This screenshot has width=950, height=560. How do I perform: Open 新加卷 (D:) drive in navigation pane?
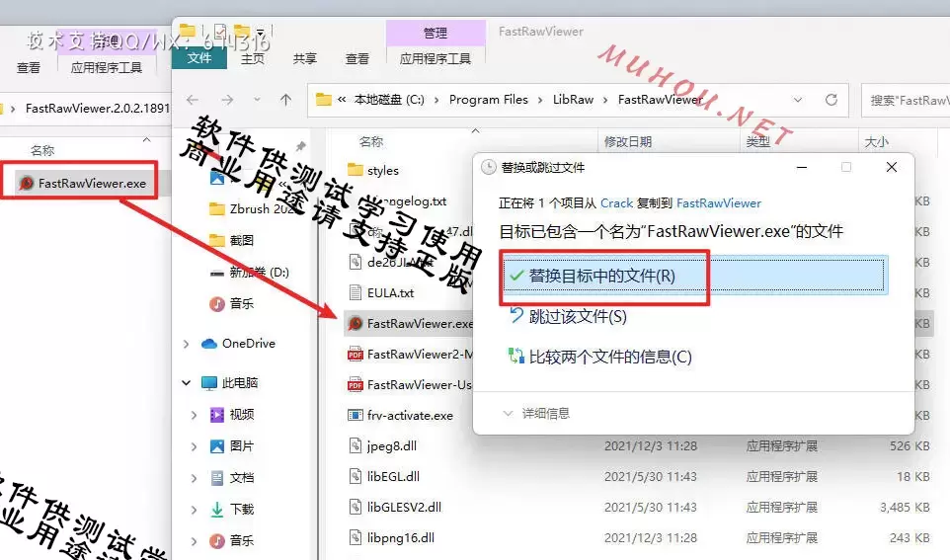point(250,273)
